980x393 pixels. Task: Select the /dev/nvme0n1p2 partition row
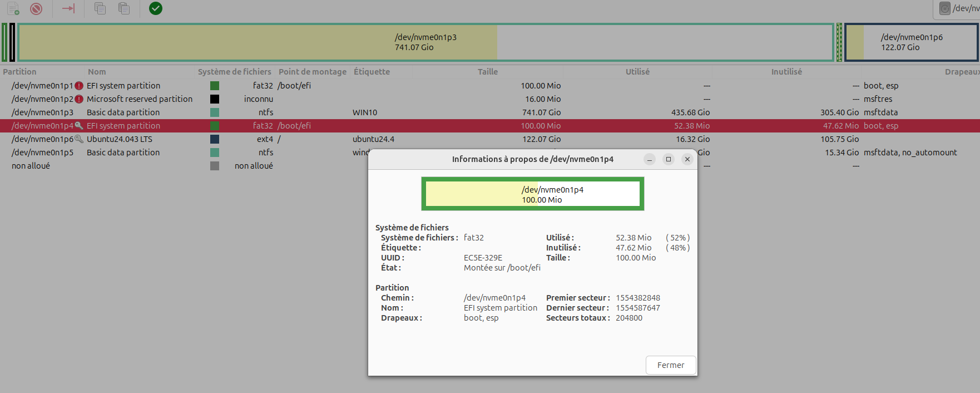point(490,99)
